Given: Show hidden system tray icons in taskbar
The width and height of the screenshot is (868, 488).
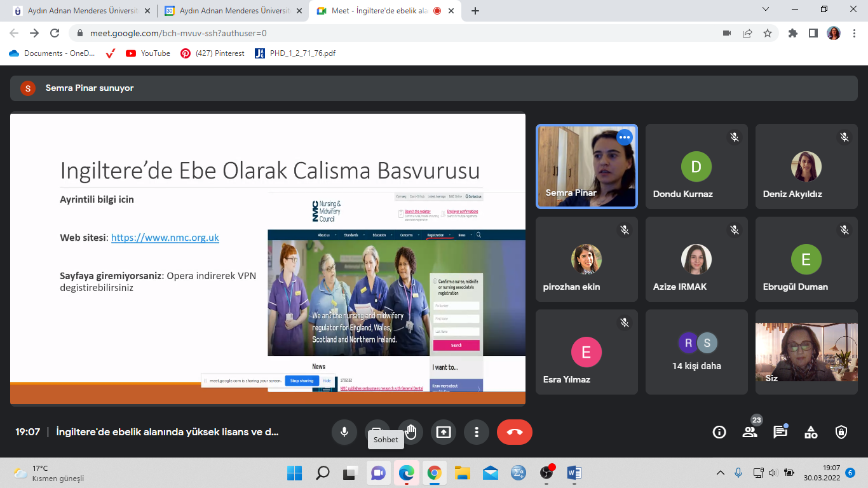Looking at the screenshot, I should [720, 473].
